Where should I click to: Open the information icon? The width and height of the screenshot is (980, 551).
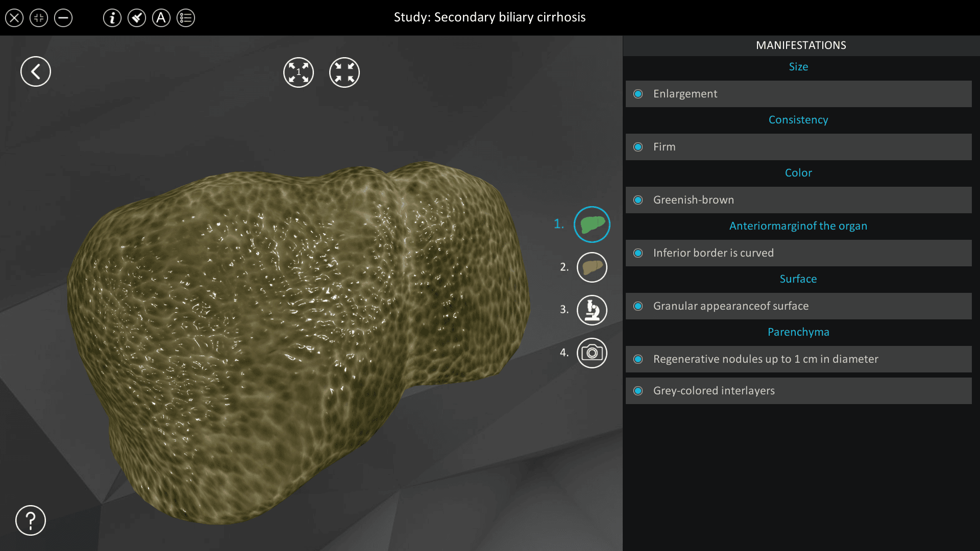[x=112, y=18]
